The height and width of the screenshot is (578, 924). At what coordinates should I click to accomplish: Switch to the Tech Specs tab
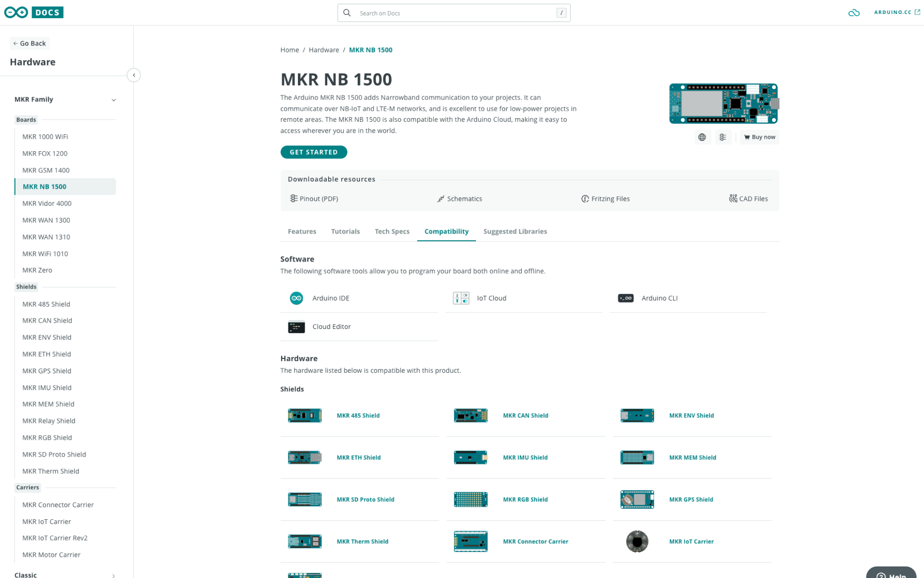(x=392, y=232)
